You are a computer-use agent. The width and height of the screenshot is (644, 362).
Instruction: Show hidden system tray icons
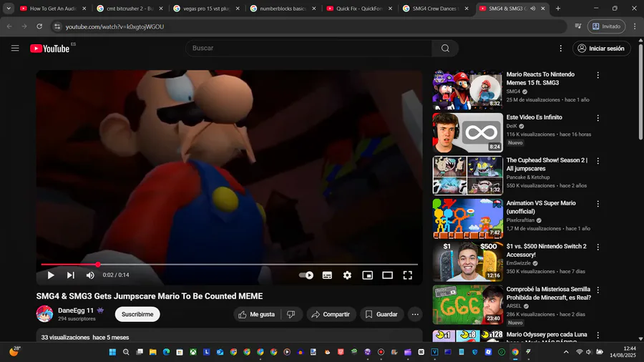[x=566, y=352]
